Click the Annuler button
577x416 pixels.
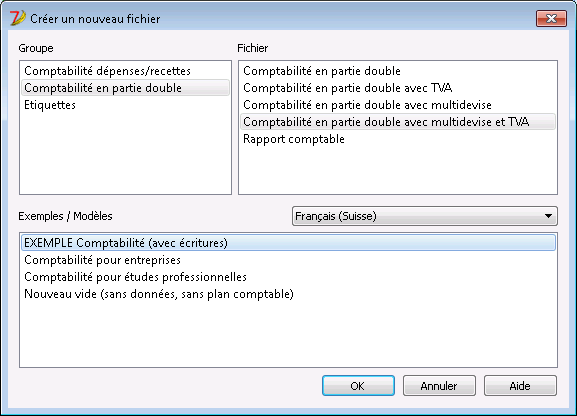[439, 386]
